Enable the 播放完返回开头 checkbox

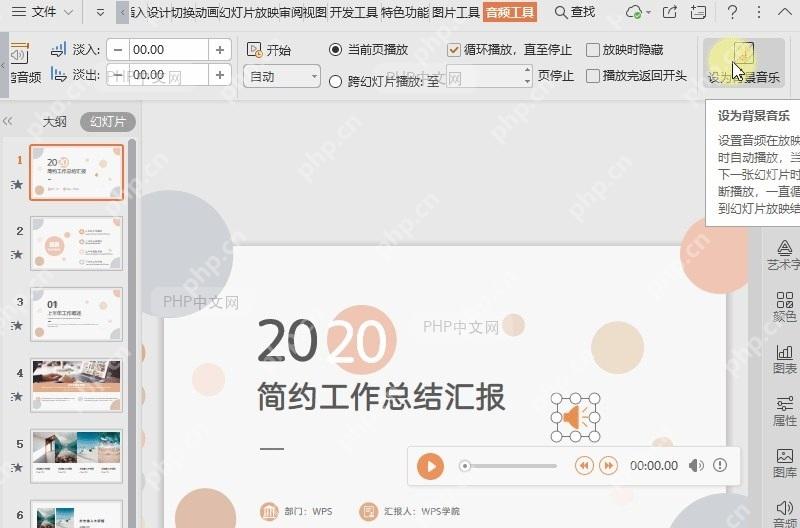(593, 76)
